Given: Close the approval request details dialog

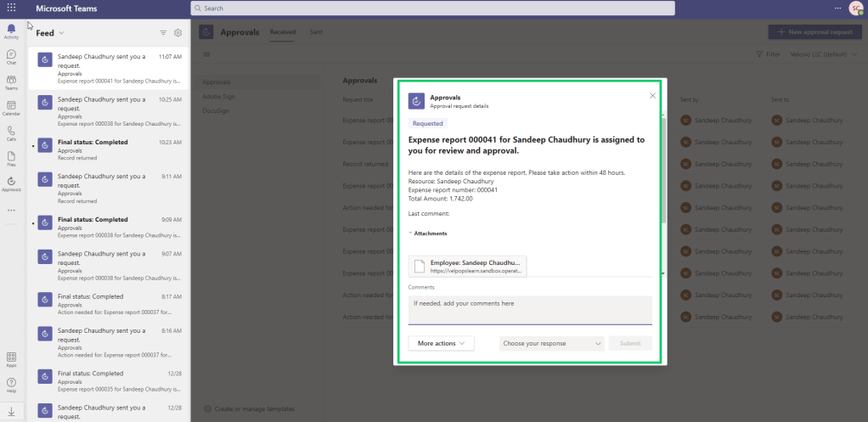Looking at the screenshot, I should [652, 96].
